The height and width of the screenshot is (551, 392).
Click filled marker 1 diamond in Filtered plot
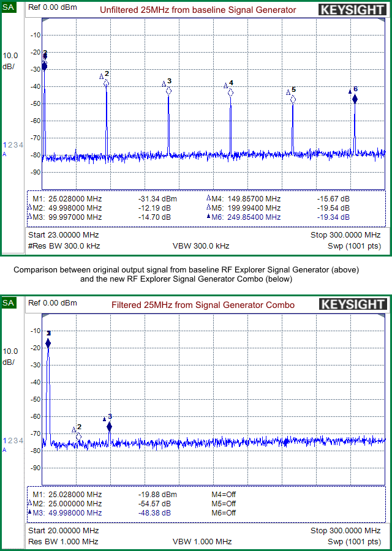tap(48, 343)
